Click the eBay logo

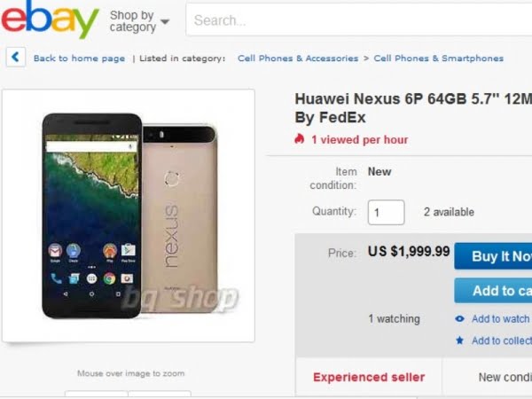(50, 20)
